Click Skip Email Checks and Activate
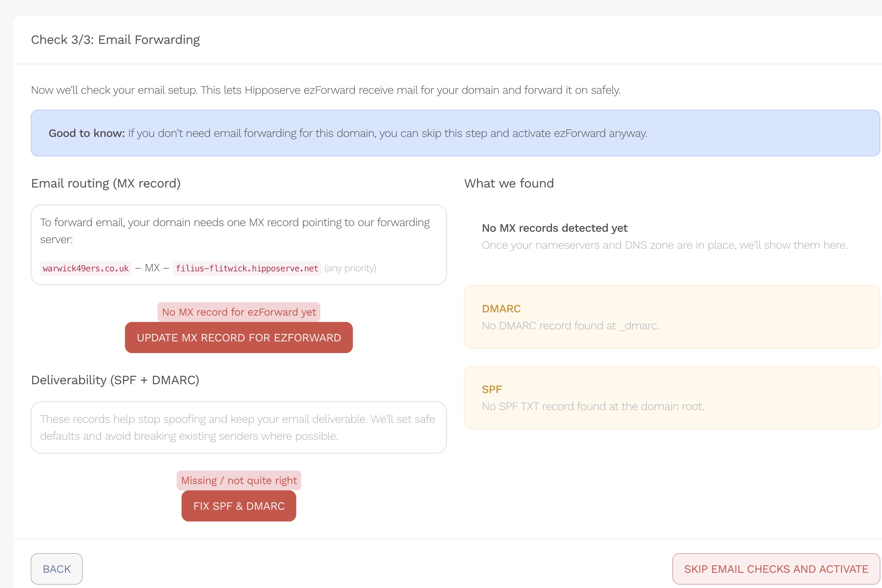This screenshot has width=882, height=588. (776, 569)
